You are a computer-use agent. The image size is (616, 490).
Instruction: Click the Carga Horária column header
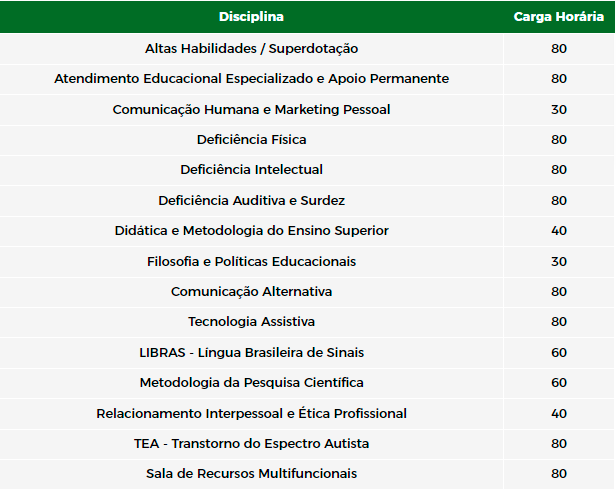click(x=559, y=17)
